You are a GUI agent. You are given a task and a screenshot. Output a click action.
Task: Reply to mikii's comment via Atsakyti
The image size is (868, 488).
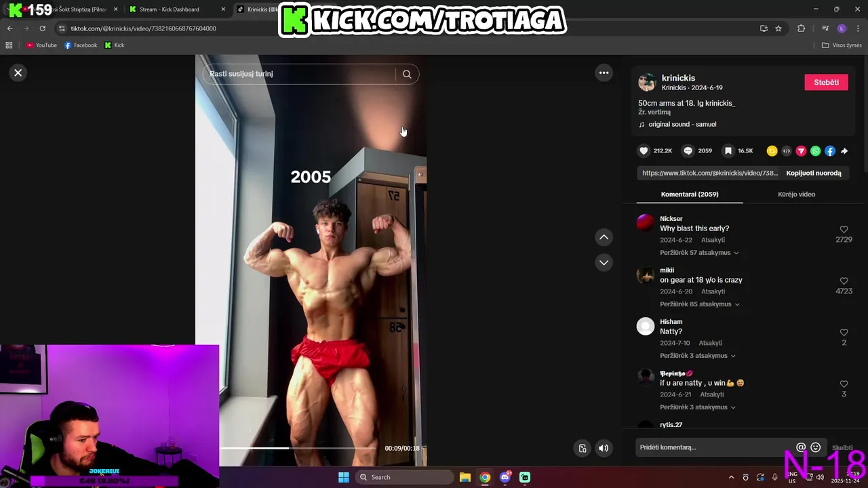pyautogui.click(x=713, y=291)
